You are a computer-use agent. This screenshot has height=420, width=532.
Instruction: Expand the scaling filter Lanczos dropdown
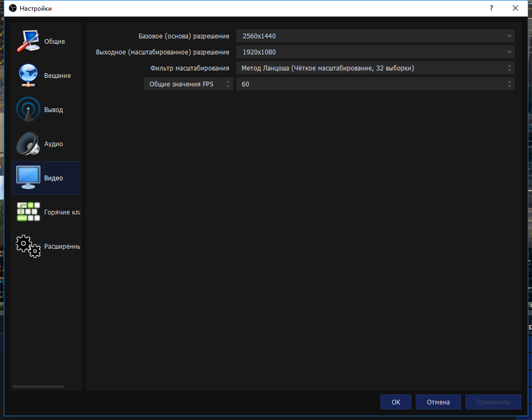[x=375, y=68]
